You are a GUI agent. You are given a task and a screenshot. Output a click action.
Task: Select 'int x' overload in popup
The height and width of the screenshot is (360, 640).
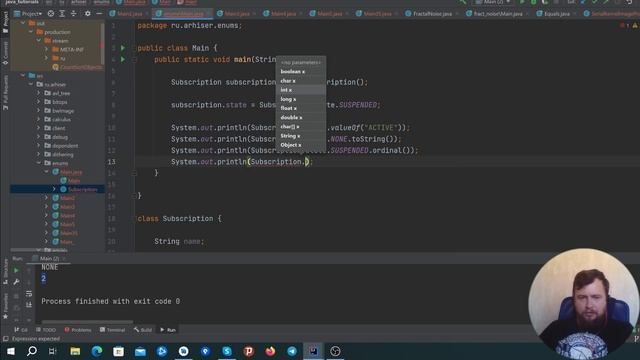[301, 90]
